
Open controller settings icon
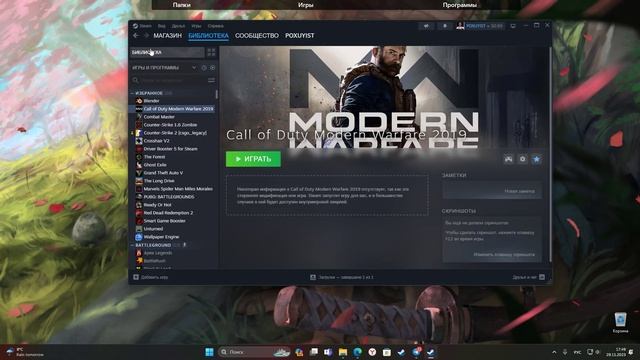point(508,159)
